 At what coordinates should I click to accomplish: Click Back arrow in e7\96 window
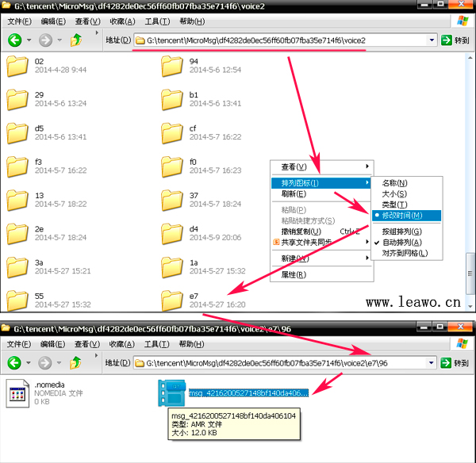(14, 363)
